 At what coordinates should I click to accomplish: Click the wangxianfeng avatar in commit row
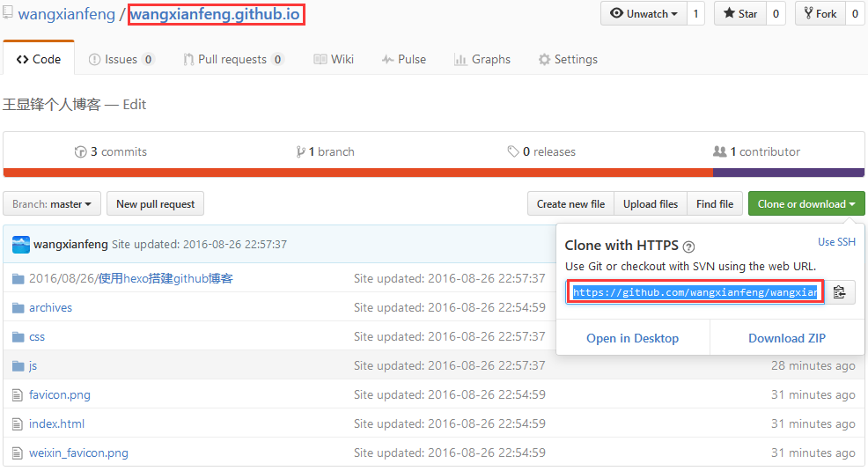[20, 245]
